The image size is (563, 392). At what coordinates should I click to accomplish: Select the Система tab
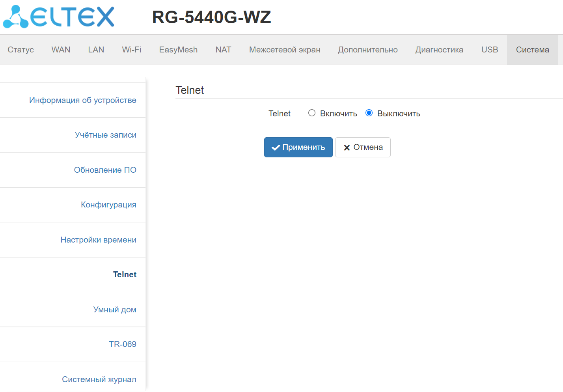click(533, 50)
